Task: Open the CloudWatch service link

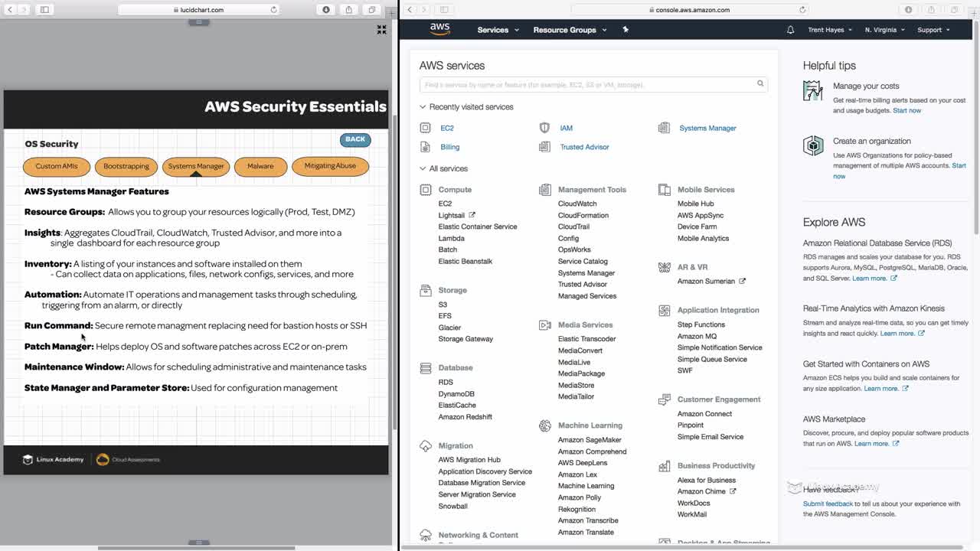Action: (577, 204)
